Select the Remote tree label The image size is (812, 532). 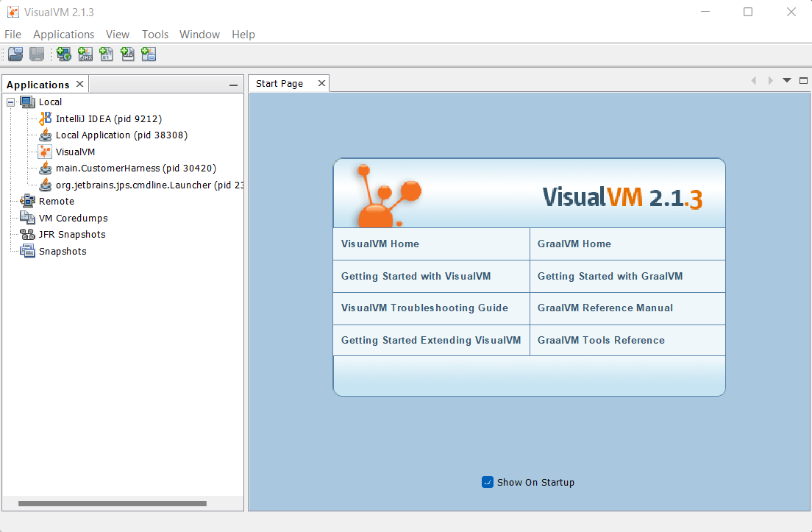[x=57, y=202]
